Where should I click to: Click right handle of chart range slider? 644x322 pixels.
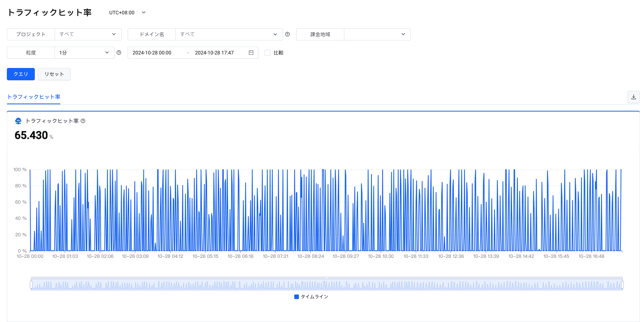point(622,285)
